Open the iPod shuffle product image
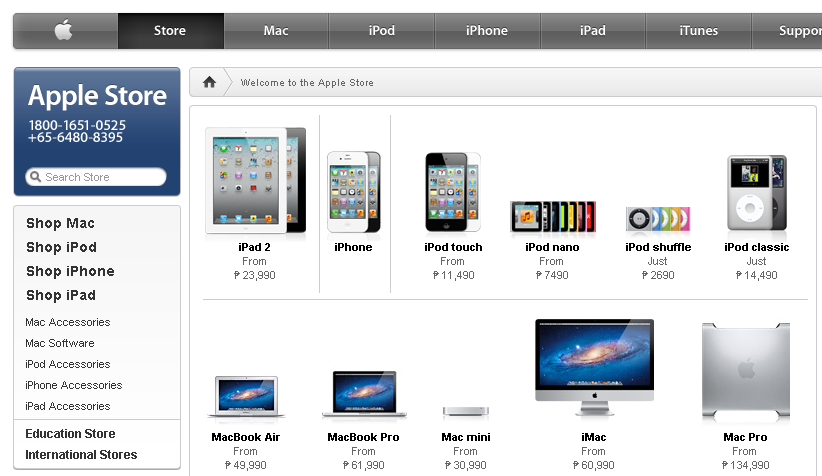Screen dimensions: 822x476 658,219
